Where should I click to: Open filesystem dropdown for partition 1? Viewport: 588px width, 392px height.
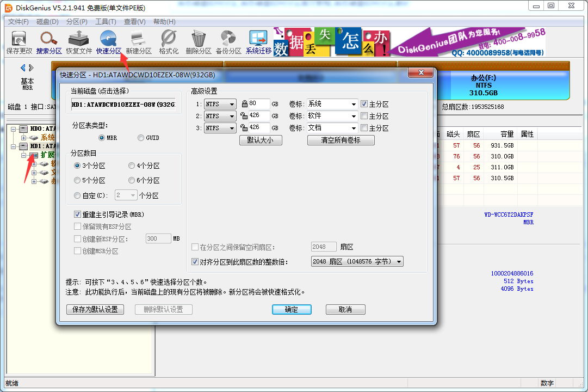[220, 103]
